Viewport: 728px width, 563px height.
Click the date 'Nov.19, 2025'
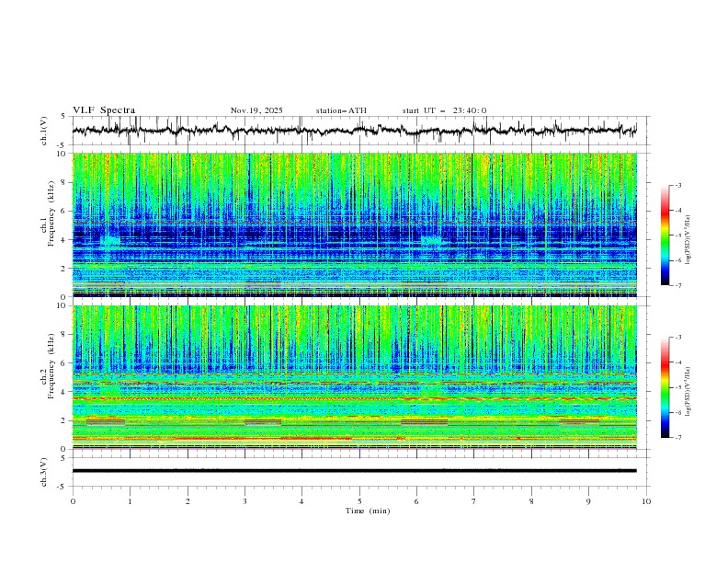[x=256, y=110]
